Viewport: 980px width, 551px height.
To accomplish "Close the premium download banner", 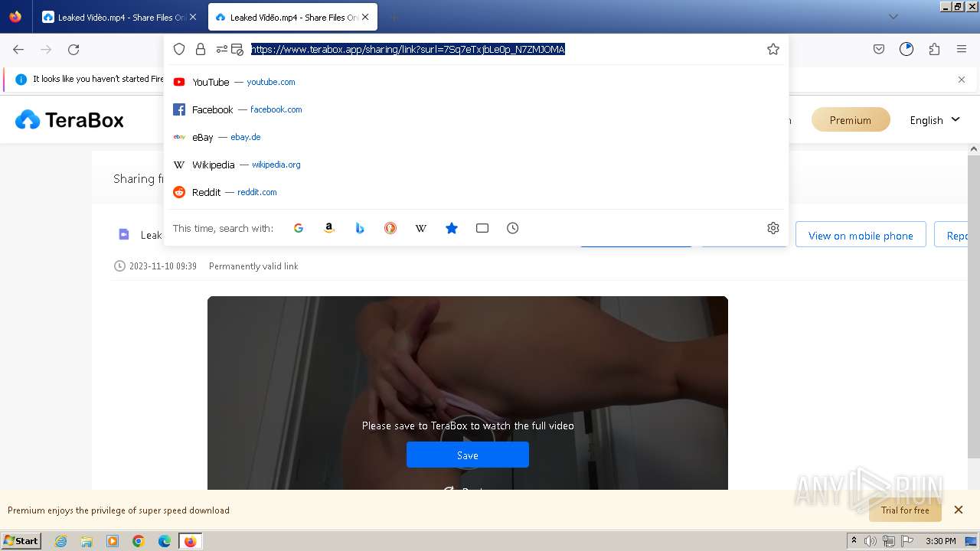I will point(958,510).
